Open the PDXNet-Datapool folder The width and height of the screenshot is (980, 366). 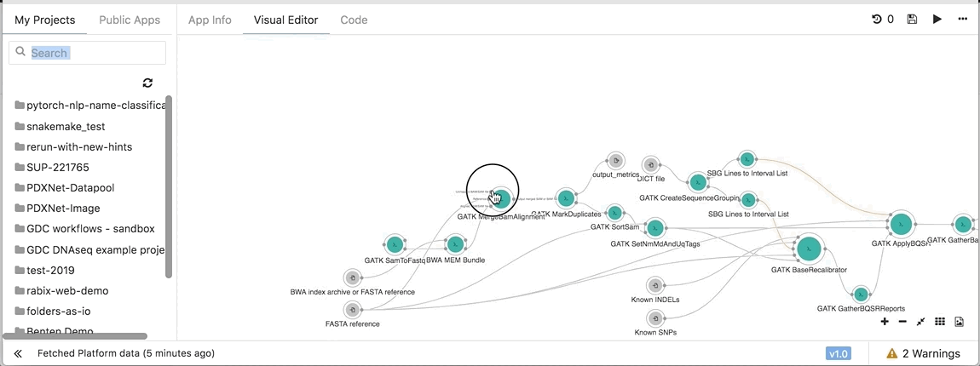65,188
